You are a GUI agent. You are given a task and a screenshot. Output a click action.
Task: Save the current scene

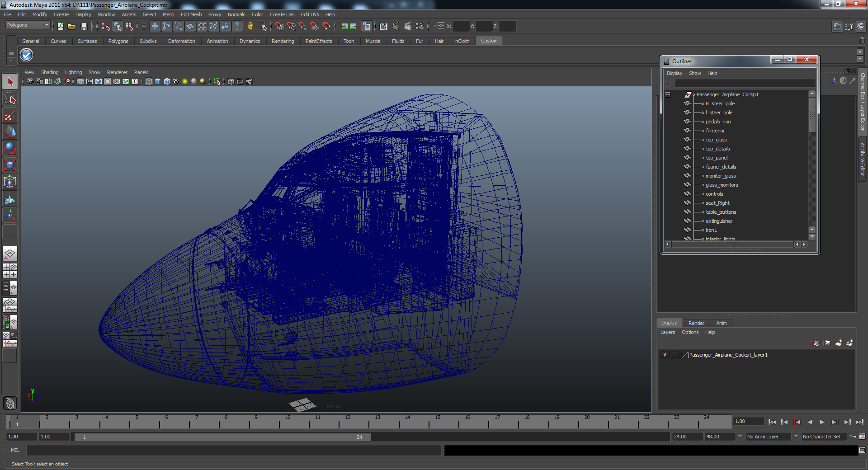click(84, 26)
